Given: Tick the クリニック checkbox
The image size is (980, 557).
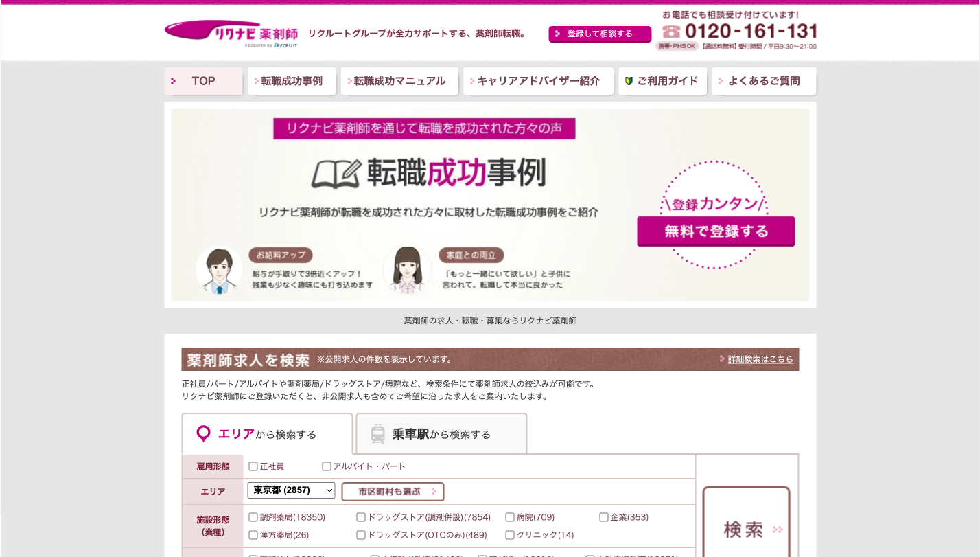Looking at the screenshot, I should pos(509,534).
